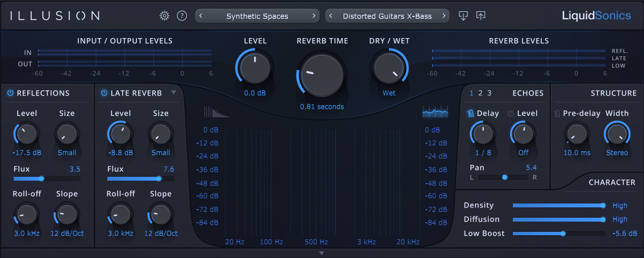Image resolution: width=644 pixels, height=258 pixels.
Task: Click the Wet value under DRY / WET
Action: (x=389, y=93)
